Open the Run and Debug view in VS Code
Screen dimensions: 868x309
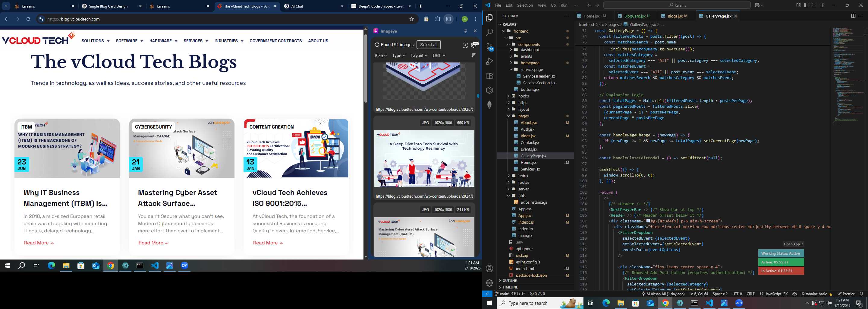(x=489, y=61)
